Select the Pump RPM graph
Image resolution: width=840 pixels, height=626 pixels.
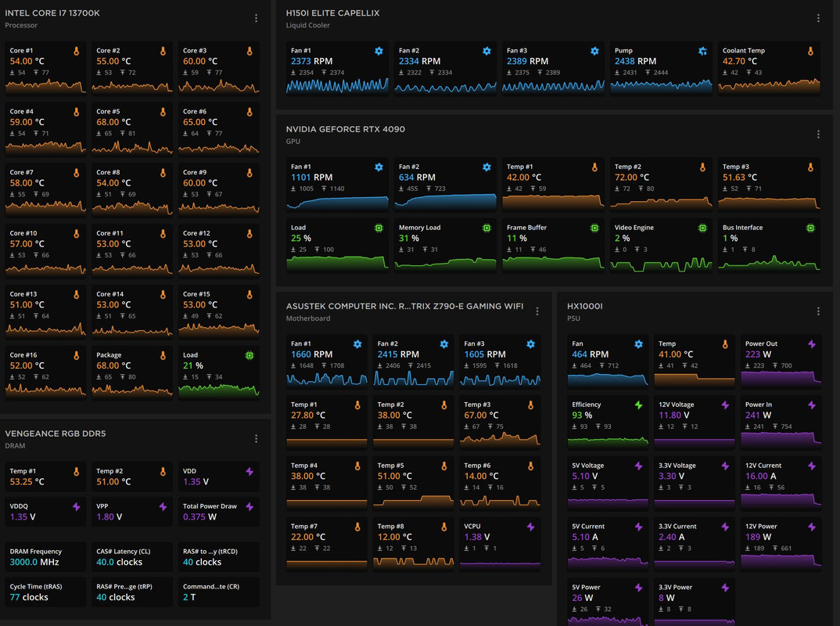(661, 86)
